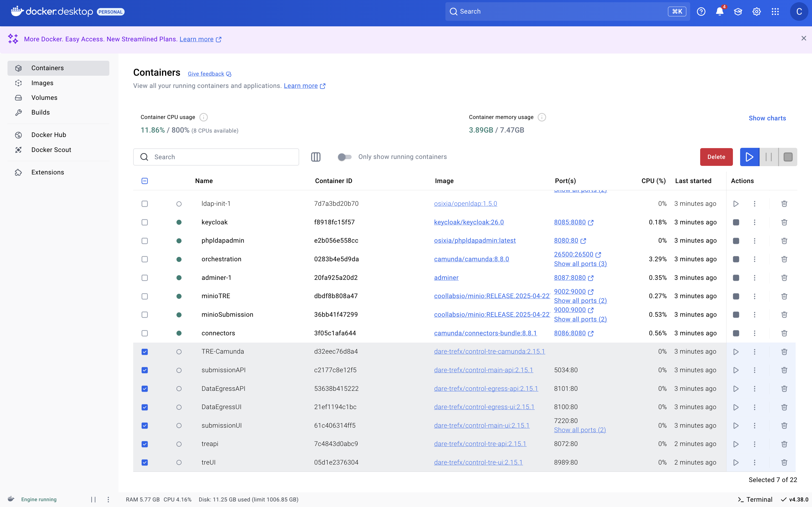Uncheck the TRE-Camunda row checkbox
This screenshot has height=507, width=812.
(145, 352)
